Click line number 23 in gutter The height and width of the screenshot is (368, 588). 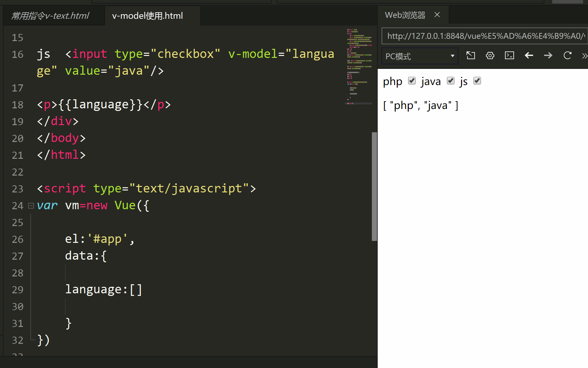click(17, 189)
